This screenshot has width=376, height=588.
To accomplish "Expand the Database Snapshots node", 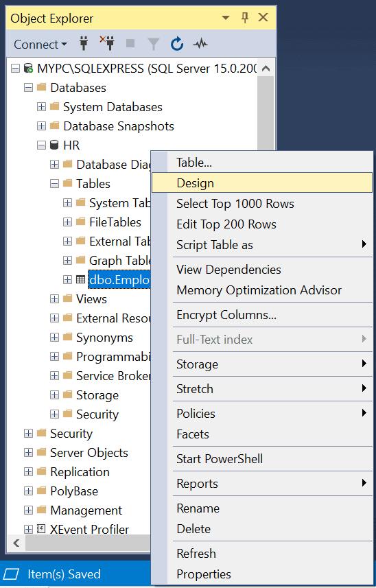I will 42,126.
